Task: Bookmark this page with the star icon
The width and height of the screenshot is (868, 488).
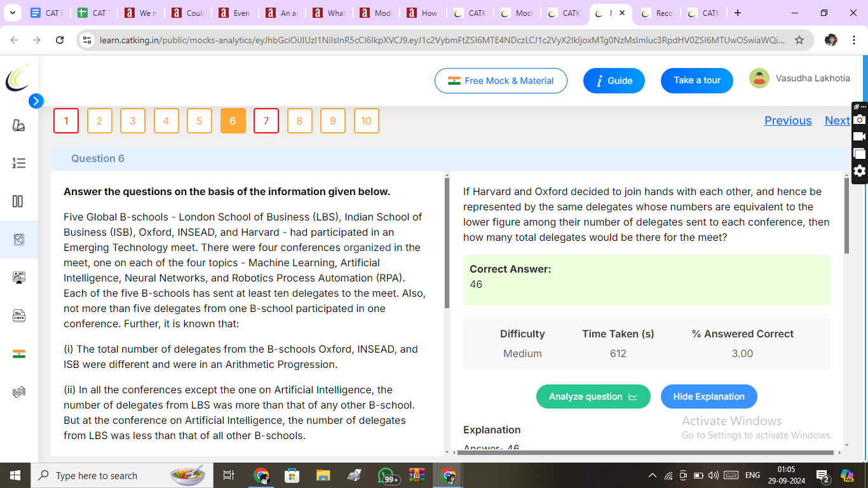Action: click(x=799, y=40)
